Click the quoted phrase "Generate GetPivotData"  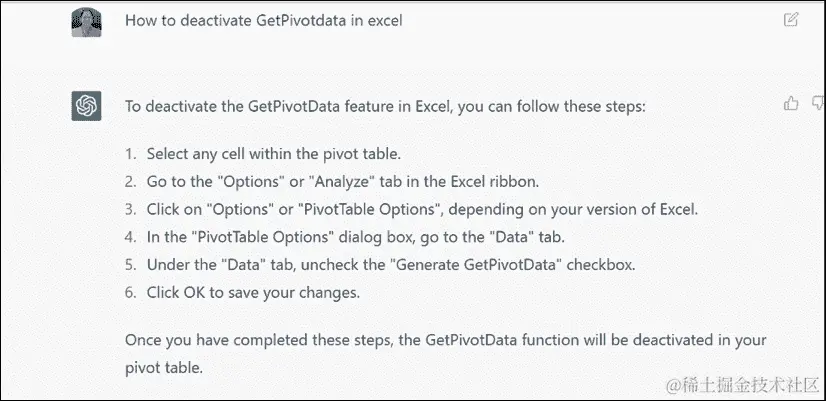478,265
